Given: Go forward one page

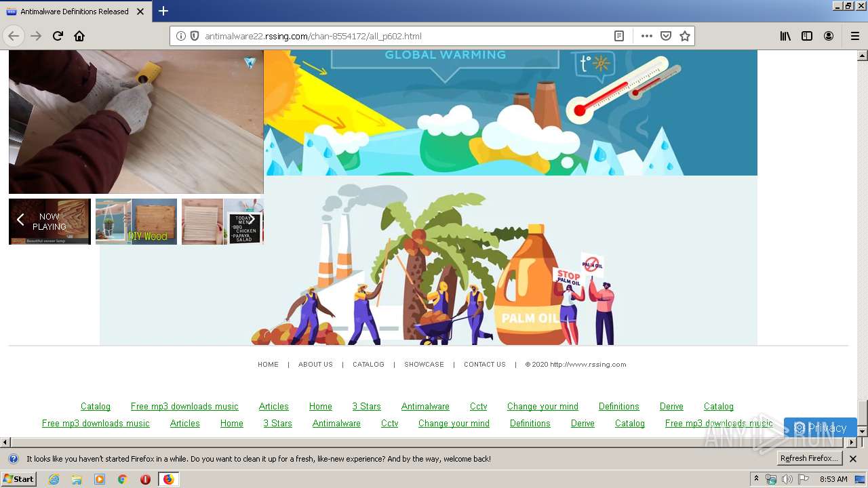Looking at the screenshot, I should tap(36, 36).
